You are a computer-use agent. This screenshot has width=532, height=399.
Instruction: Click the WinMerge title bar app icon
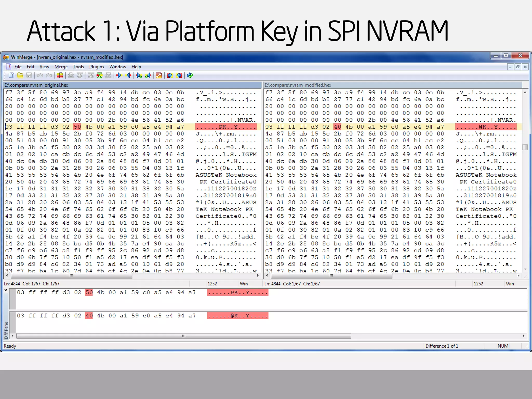pos(6,57)
